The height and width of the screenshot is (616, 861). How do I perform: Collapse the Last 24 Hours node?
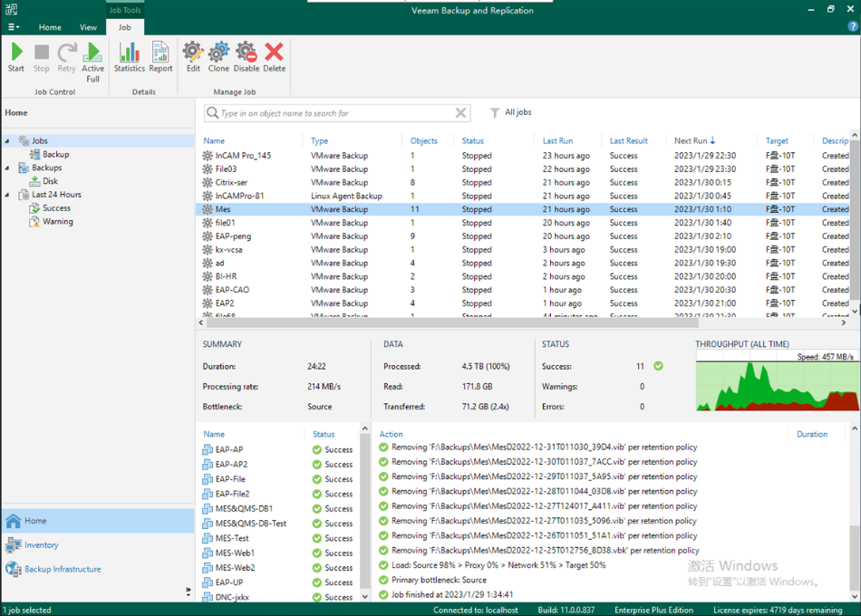click(x=8, y=195)
